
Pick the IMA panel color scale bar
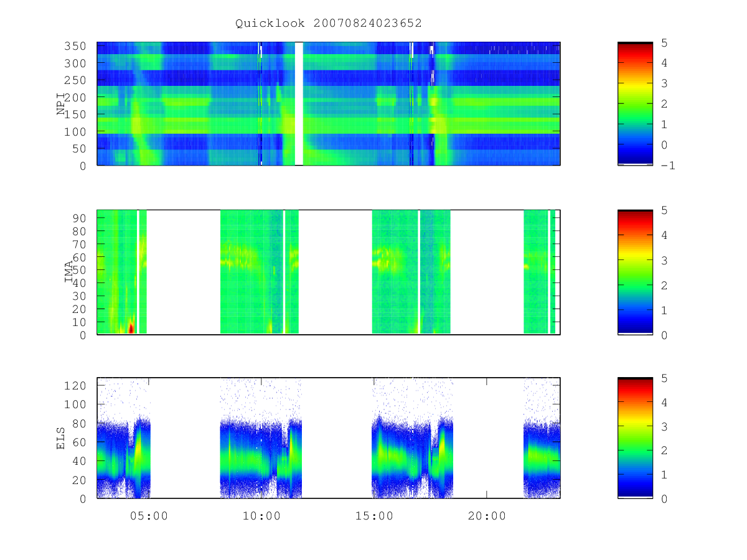click(x=635, y=272)
